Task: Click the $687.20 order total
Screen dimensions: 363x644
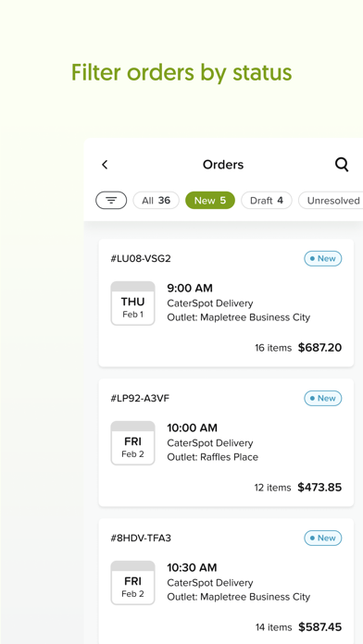Action: pos(319,348)
